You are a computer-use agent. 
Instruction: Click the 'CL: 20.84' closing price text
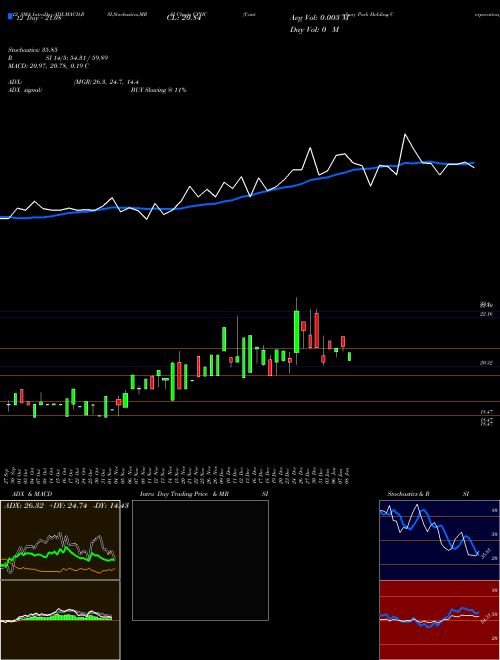(184, 18)
